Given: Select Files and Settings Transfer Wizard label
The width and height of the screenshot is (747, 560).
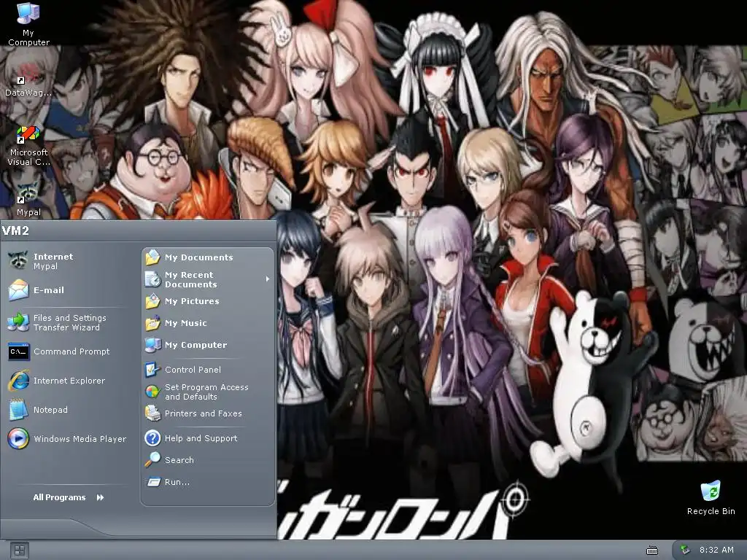Looking at the screenshot, I should (69, 322).
